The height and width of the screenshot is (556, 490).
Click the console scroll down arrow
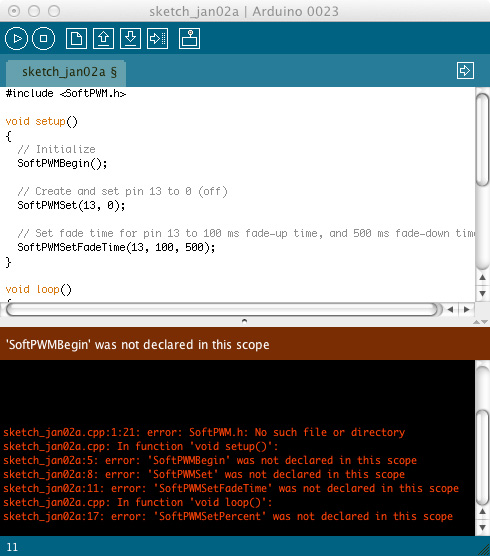point(483,528)
